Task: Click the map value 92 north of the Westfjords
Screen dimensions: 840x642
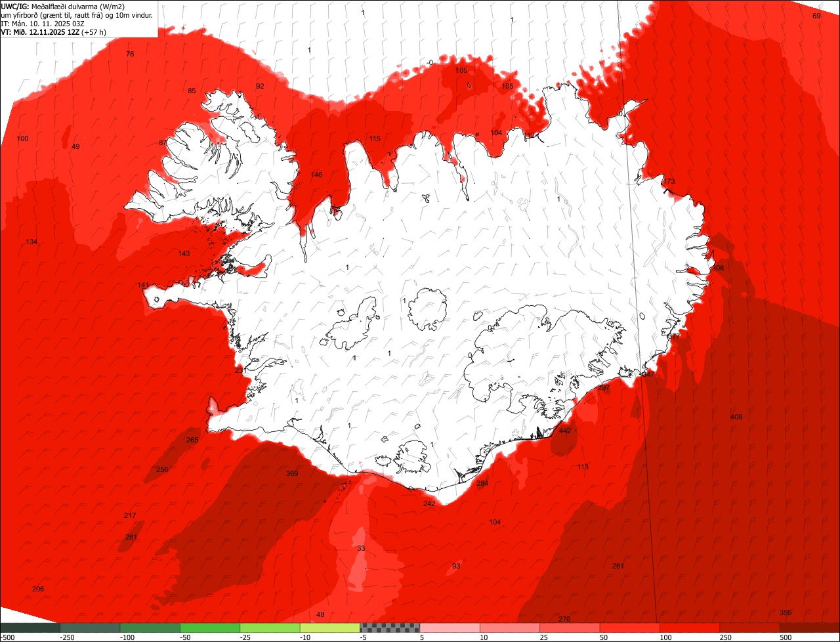Action: [260, 86]
